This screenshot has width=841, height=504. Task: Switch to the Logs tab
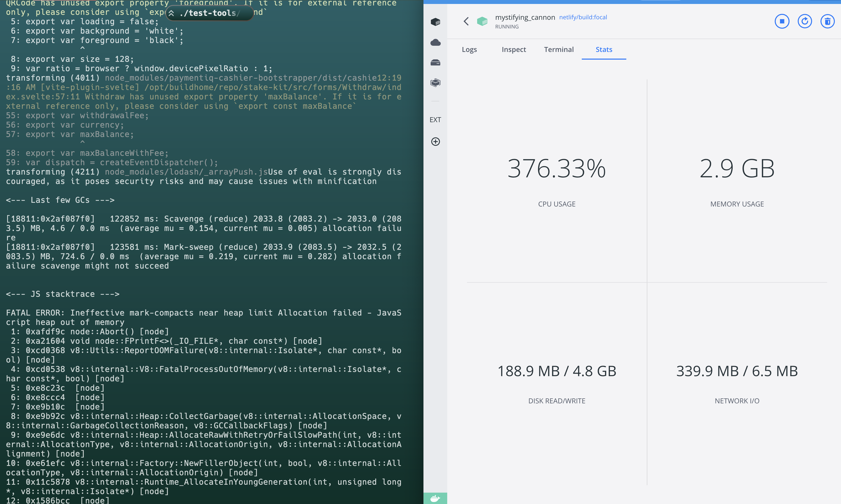click(x=469, y=49)
